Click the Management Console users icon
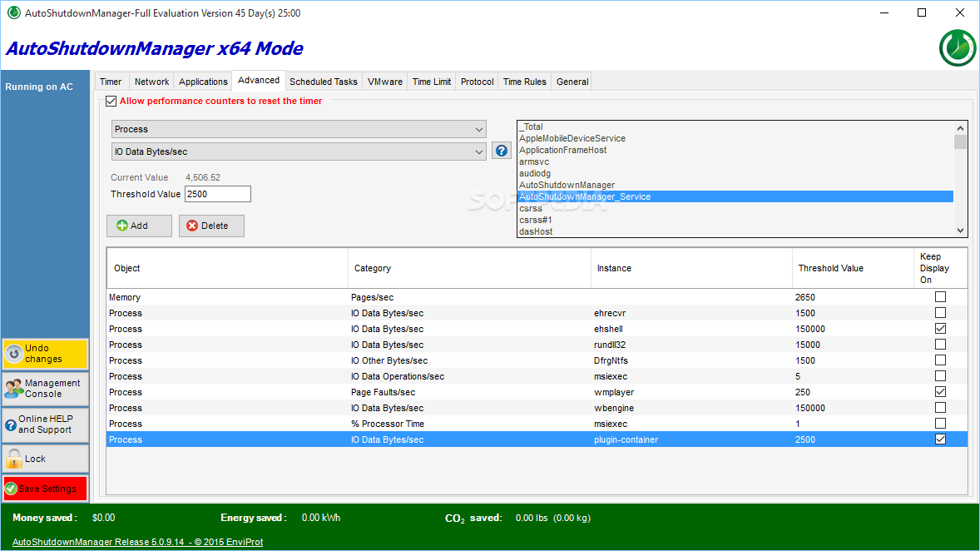This screenshot has height=551, width=980. [14, 389]
